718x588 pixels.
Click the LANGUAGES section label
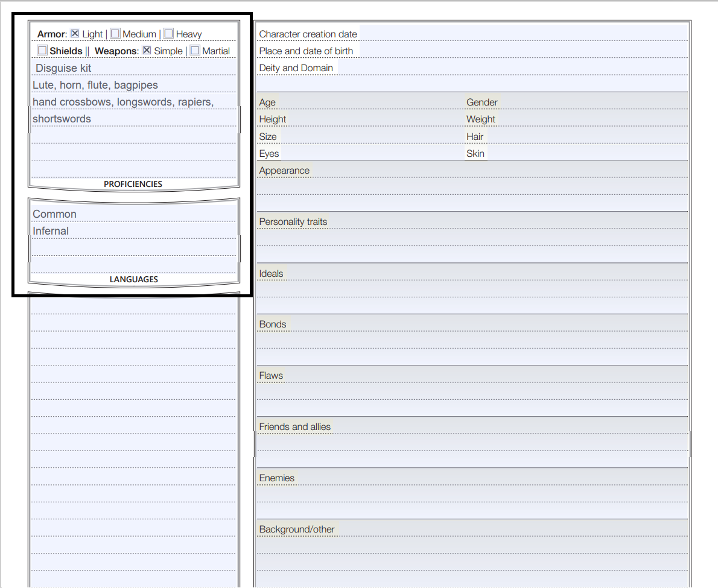(134, 279)
